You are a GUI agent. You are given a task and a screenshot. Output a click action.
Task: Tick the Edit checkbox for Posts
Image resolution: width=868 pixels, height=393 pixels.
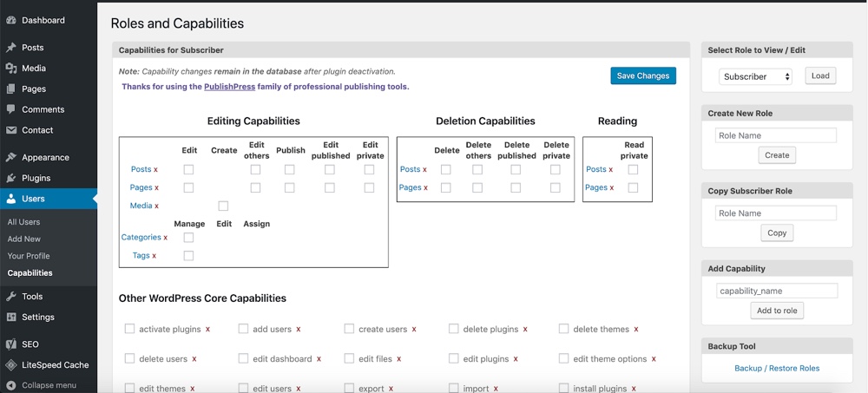[x=188, y=169]
